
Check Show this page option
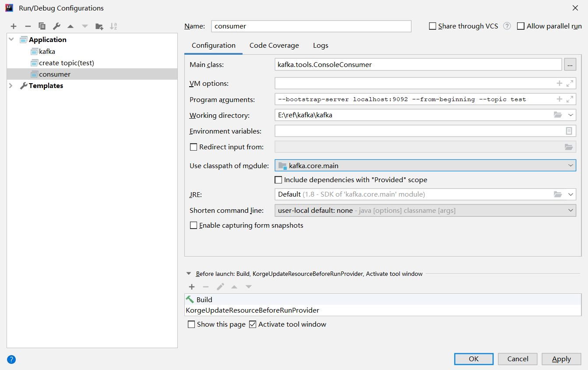point(191,324)
